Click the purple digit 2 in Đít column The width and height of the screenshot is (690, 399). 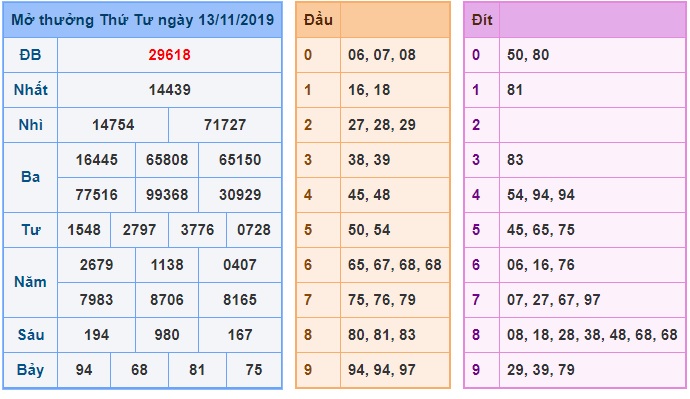(476, 125)
